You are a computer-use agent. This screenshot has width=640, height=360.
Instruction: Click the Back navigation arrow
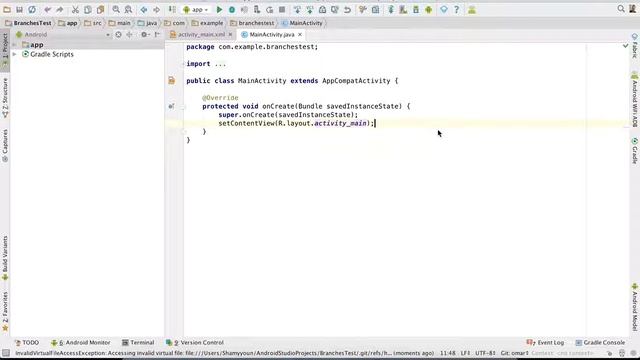click(x=144, y=9)
